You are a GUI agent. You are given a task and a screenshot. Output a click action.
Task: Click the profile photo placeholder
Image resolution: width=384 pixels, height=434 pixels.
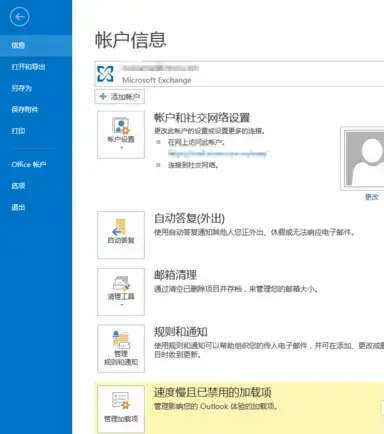coord(363,158)
